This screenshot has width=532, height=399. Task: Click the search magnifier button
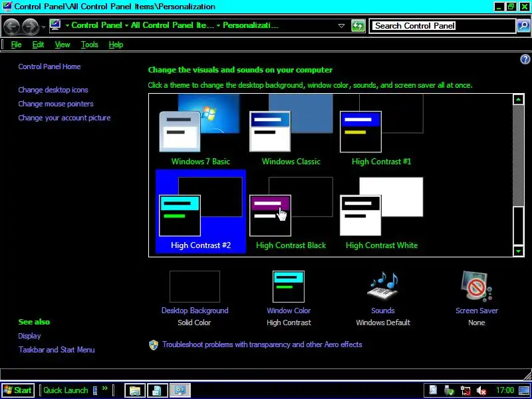point(523,26)
